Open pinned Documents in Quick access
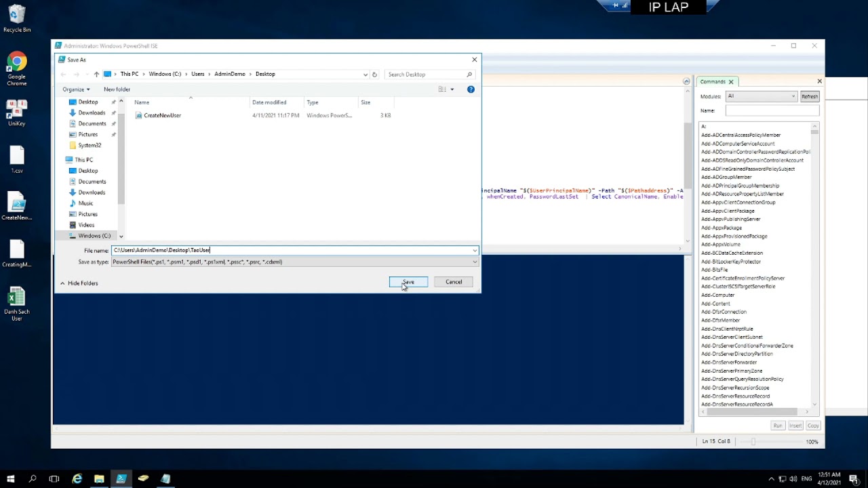868x488 pixels. tap(92, 123)
